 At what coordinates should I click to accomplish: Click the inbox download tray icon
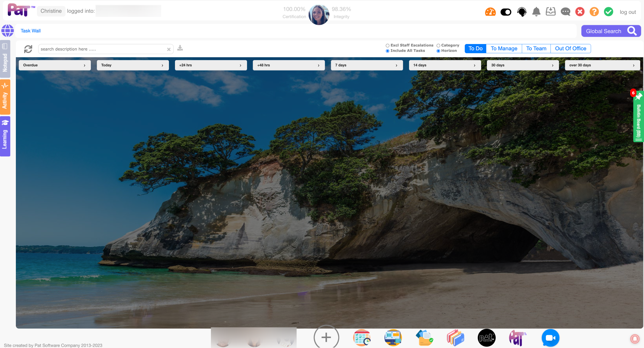[x=550, y=12]
